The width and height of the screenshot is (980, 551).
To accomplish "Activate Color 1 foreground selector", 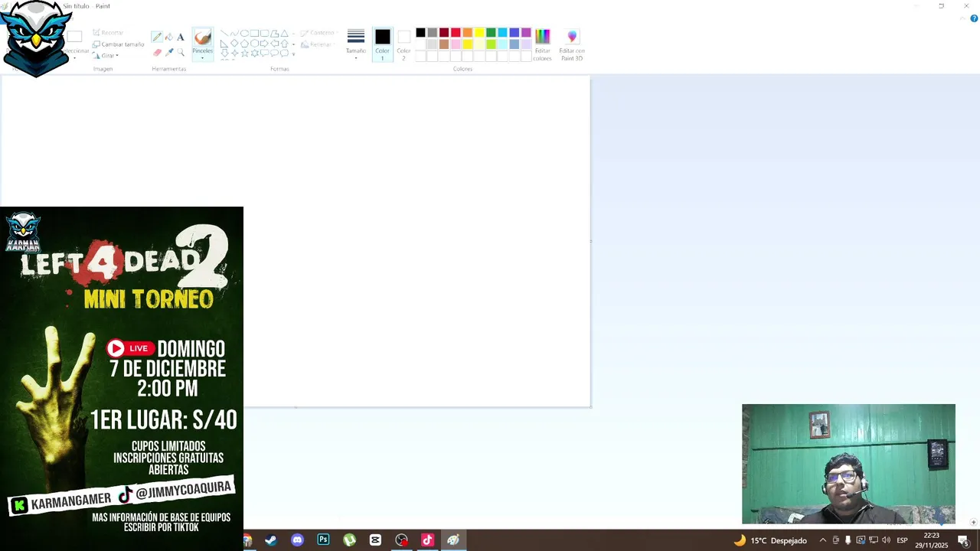I will click(x=383, y=44).
